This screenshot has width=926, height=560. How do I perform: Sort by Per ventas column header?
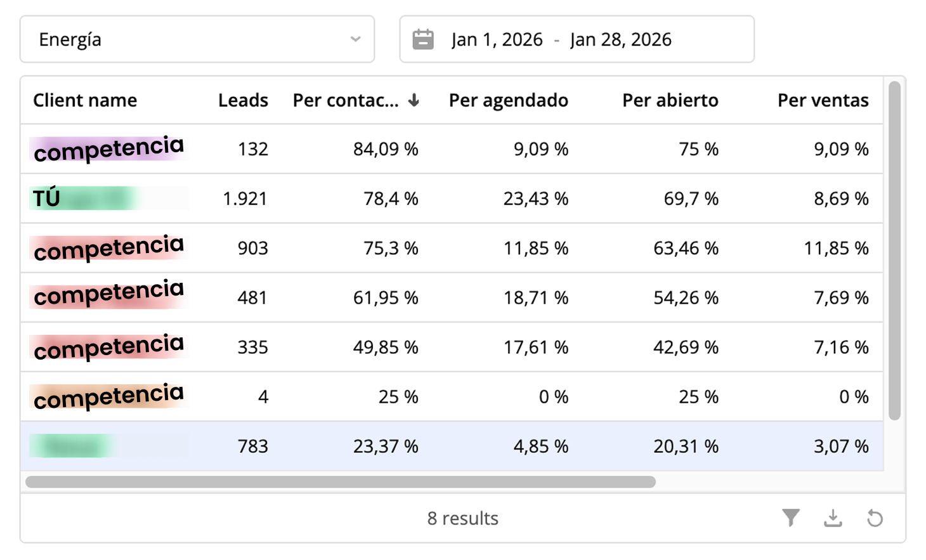point(823,100)
